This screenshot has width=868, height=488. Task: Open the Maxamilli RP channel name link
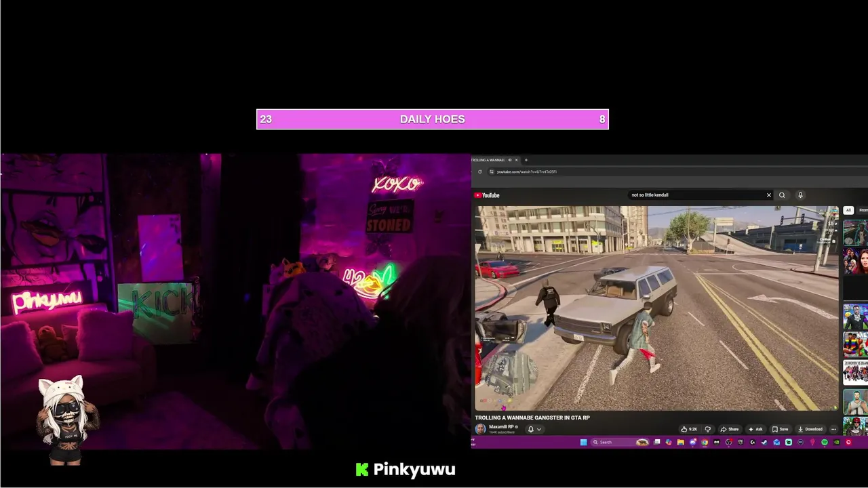501,427
